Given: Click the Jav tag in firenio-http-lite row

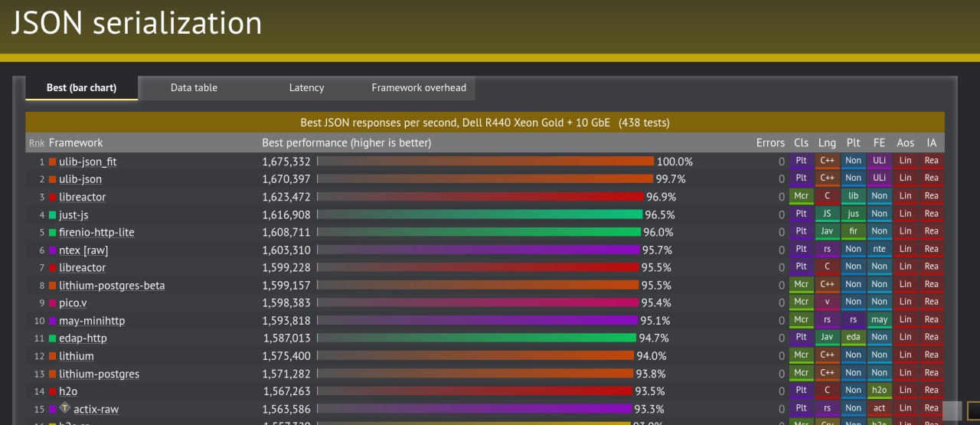Looking at the screenshot, I should click(827, 232).
